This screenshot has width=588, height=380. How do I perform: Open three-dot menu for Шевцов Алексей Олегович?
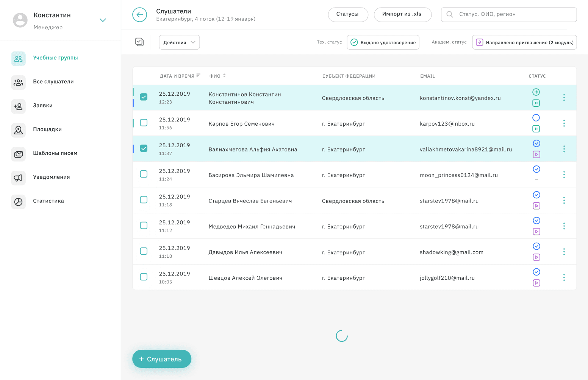coord(564,277)
